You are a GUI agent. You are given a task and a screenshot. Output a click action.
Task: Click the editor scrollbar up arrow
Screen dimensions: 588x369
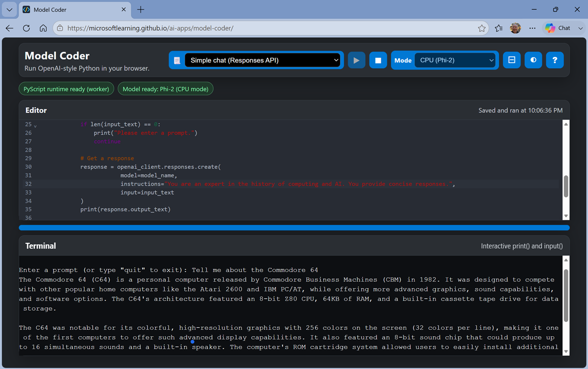566,124
